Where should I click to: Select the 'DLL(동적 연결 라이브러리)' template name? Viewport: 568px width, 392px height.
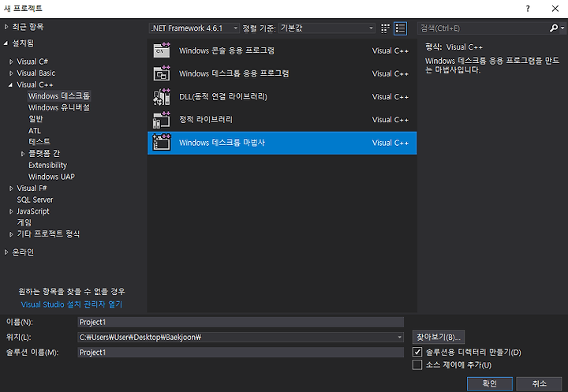223,97
